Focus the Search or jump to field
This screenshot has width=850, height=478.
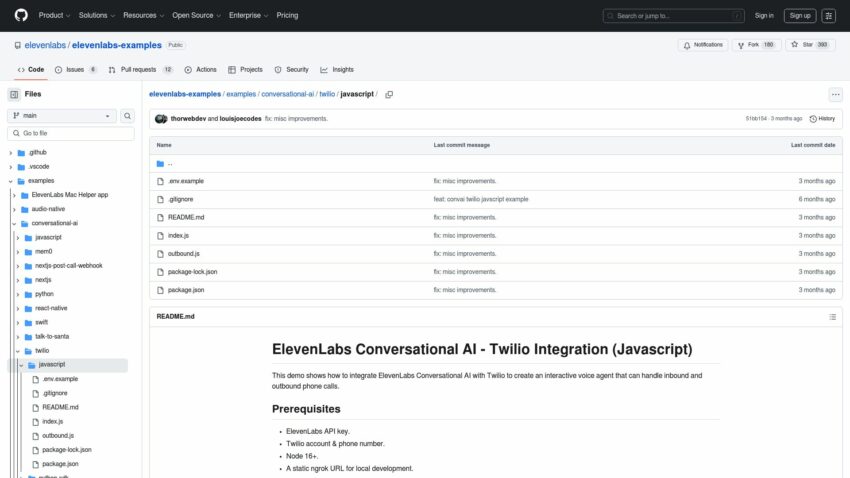673,16
